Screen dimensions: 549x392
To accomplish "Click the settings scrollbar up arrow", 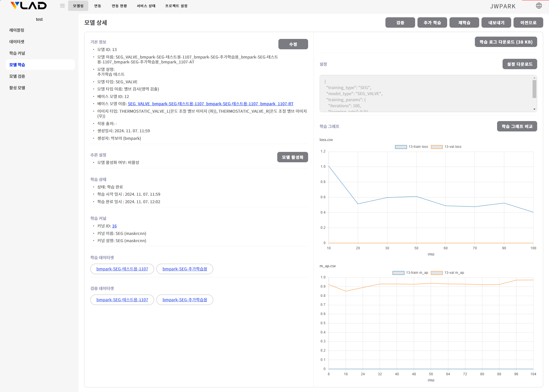I will 534,78.
